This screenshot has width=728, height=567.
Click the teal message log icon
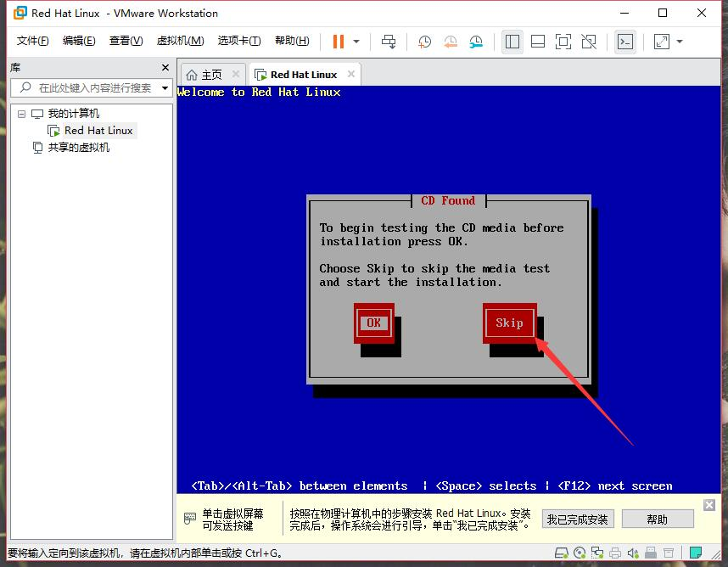coord(696,553)
